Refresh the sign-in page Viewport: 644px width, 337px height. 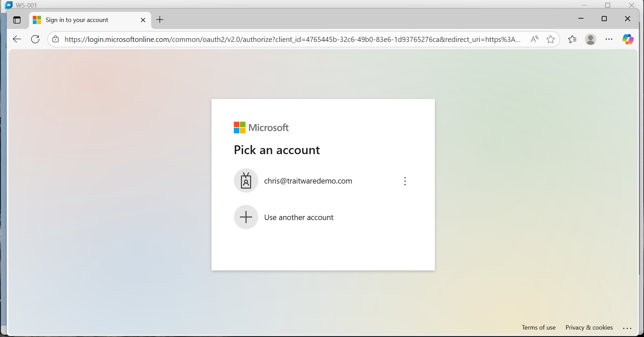pos(35,39)
